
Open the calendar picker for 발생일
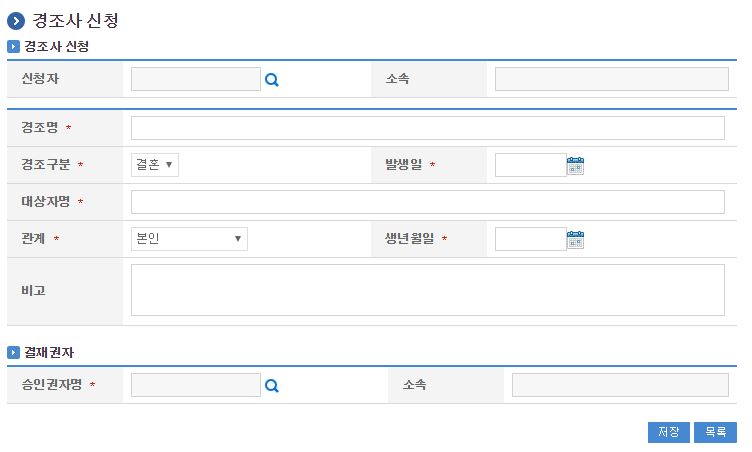click(x=575, y=166)
